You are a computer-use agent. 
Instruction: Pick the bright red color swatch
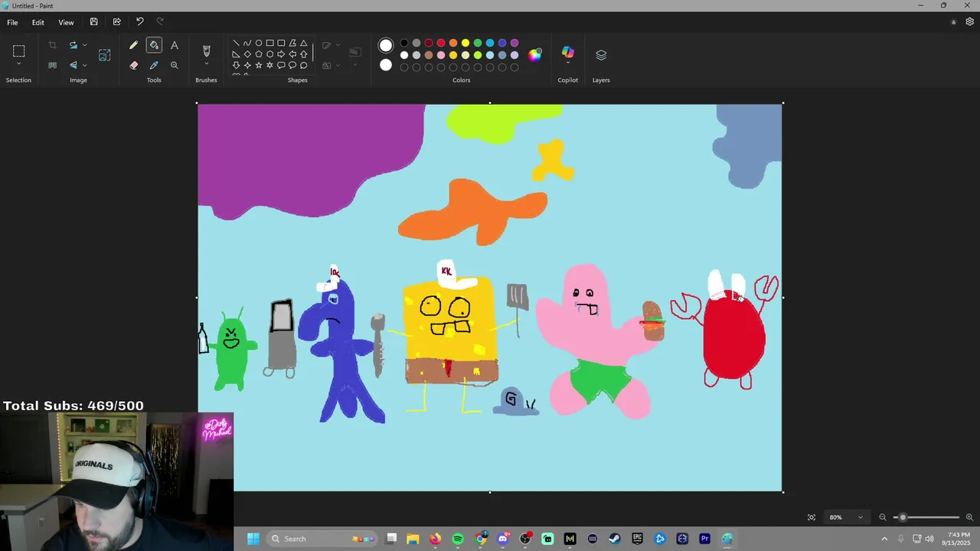(441, 43)
